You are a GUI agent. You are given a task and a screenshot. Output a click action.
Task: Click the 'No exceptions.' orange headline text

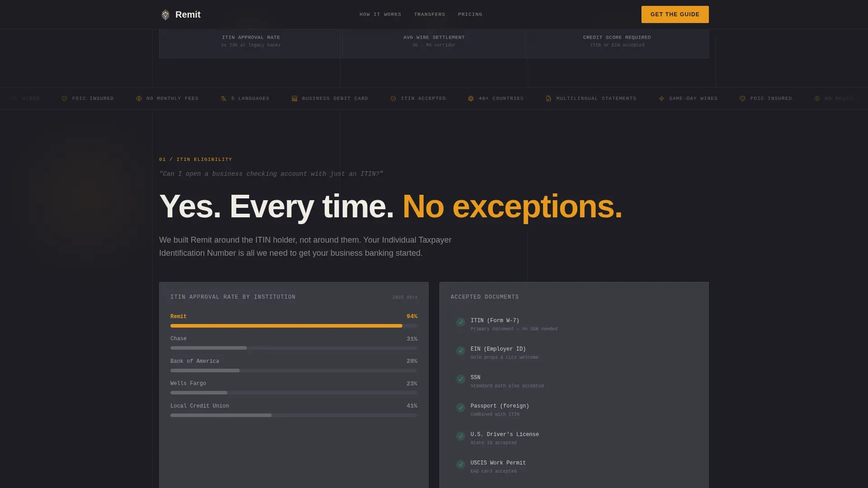[x=512, y=206]
